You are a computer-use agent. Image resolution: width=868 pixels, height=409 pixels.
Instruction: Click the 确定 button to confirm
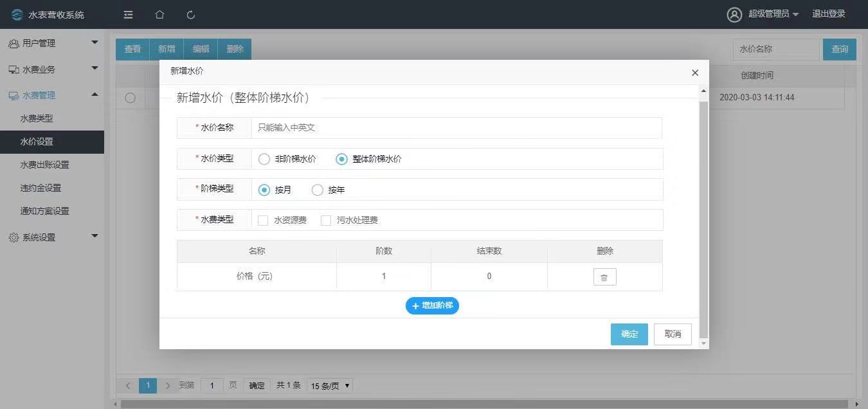pyautogui.click(x=629, y=334)
